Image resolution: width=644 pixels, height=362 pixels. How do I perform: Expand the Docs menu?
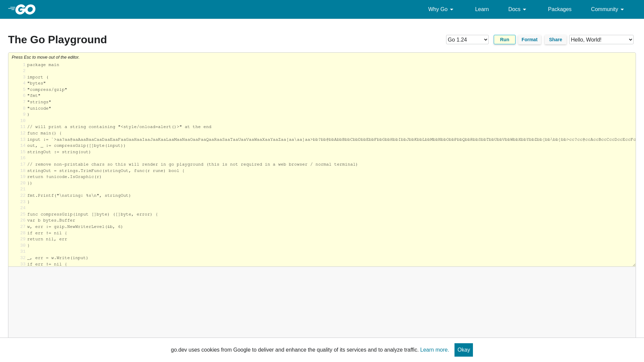(x=517, y=9)
